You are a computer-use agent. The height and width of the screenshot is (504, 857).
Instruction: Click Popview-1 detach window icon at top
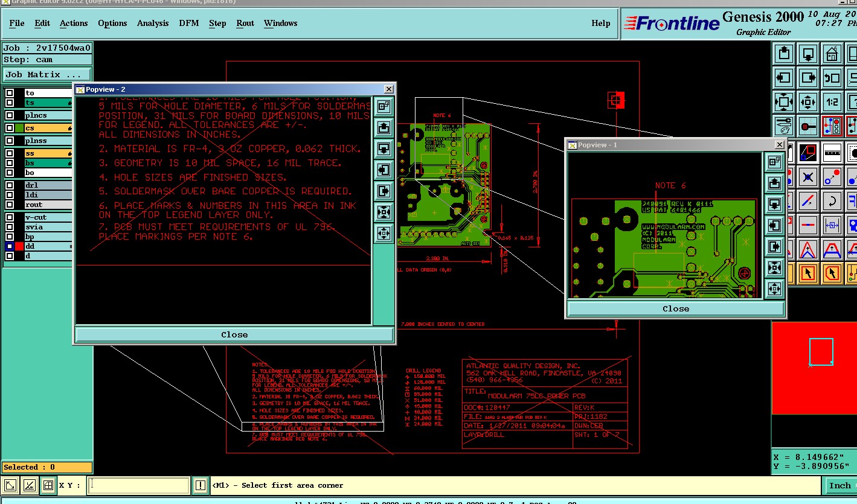(775, 162)
